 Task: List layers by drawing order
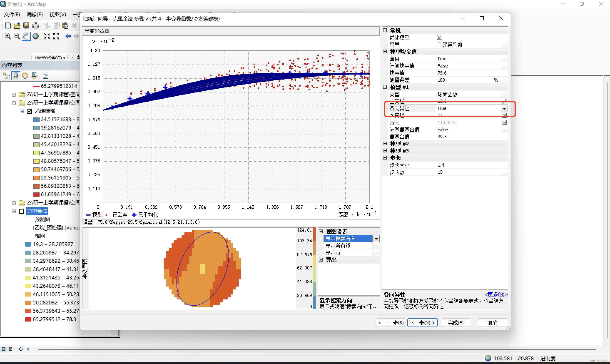click(x=6, y=76)
